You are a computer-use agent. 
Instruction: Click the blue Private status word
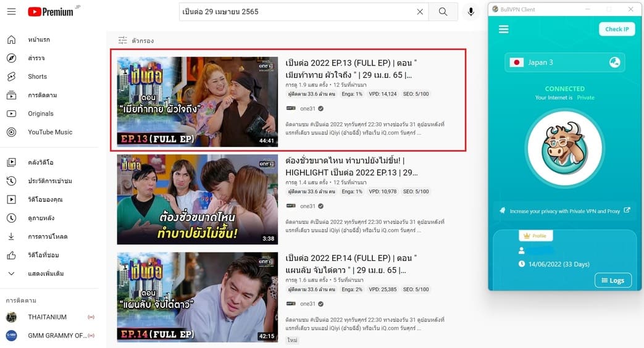coord(586,97)
